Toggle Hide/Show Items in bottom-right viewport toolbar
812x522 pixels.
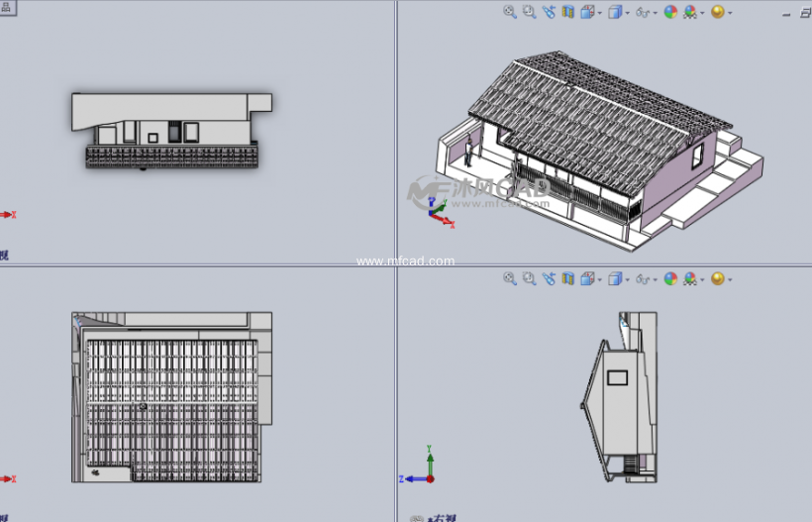(644, 278)
